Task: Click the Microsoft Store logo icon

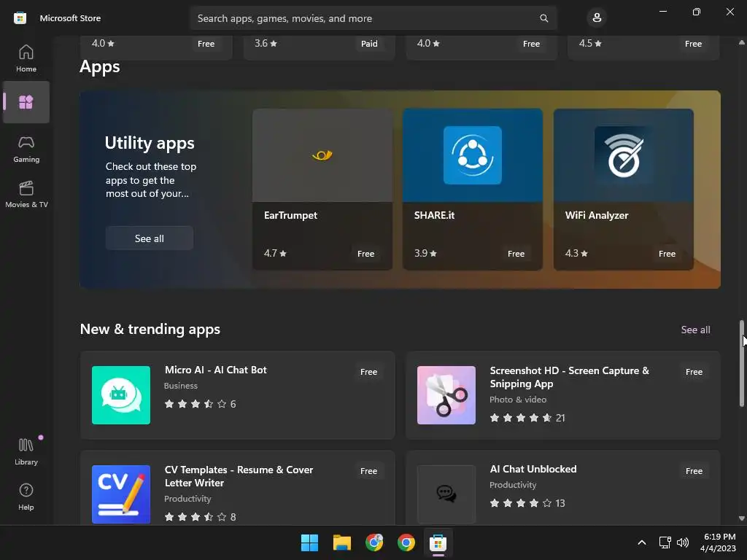Action: (x=20, y=18)
